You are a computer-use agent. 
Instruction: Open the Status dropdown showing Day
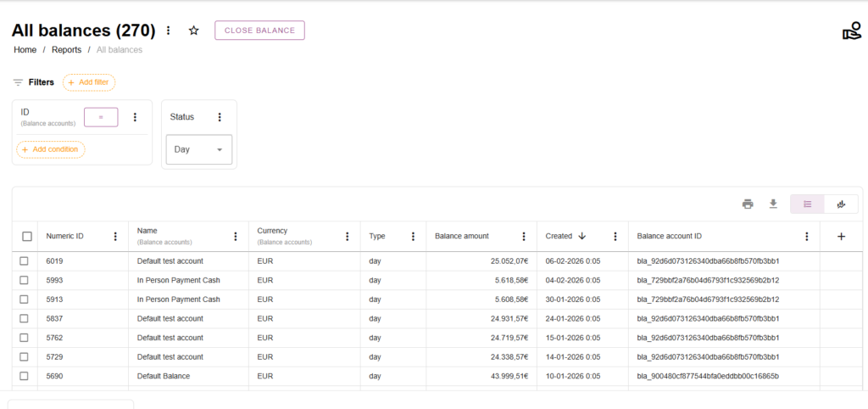point(198,149)
